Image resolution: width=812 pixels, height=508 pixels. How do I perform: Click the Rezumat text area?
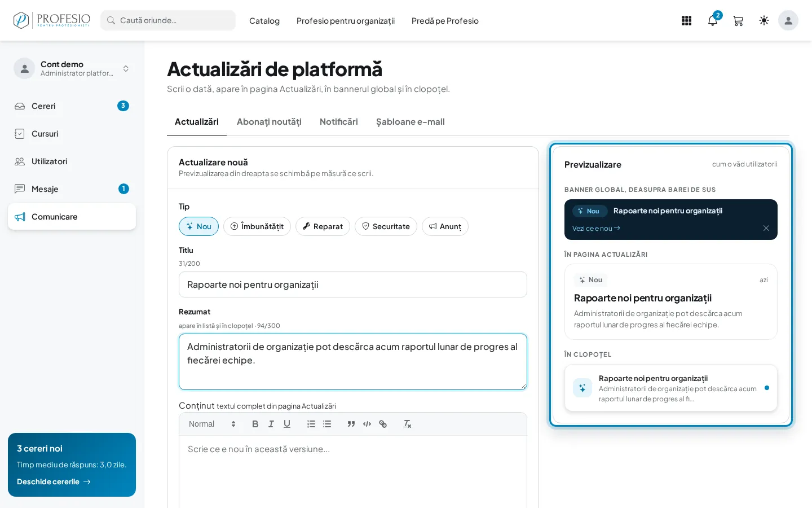(x=353, y=362)
